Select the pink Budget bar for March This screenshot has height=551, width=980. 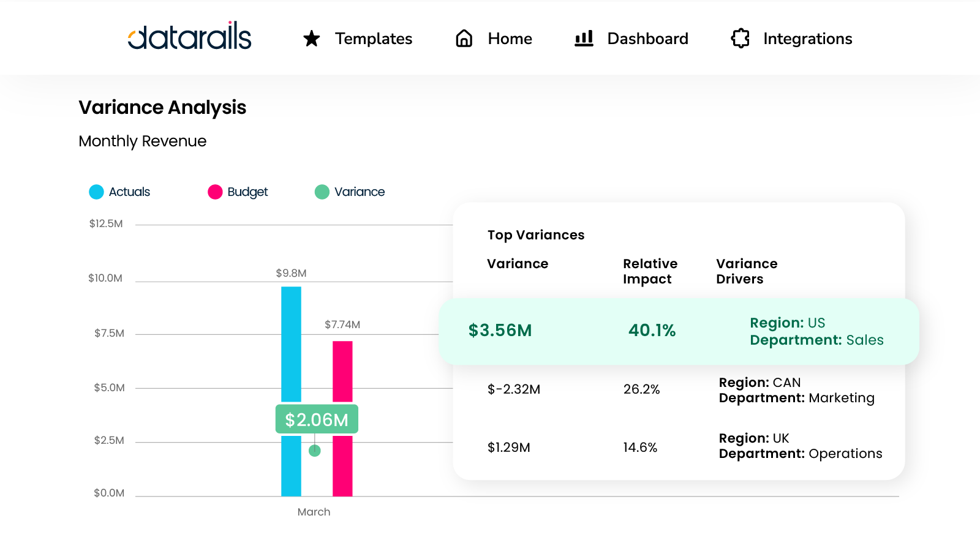point(342,373)
